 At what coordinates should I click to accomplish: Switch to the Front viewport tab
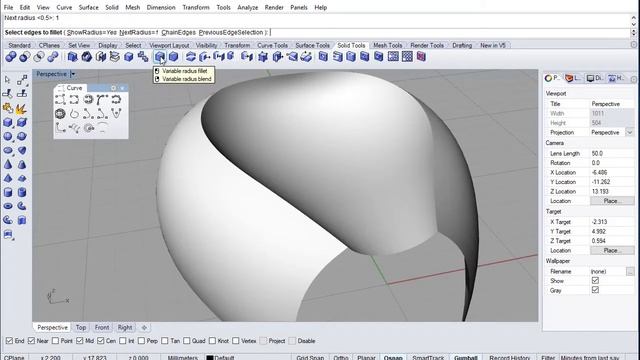click(102, 327)
